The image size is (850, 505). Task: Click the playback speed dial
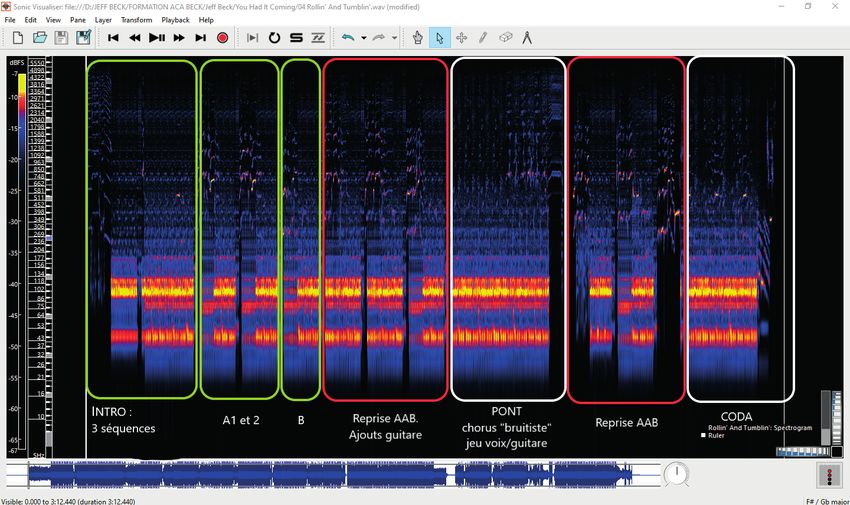point(676,475)
